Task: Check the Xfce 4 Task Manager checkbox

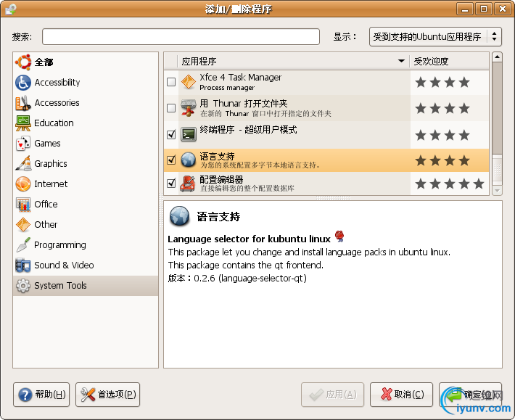Action: point(171,82)
